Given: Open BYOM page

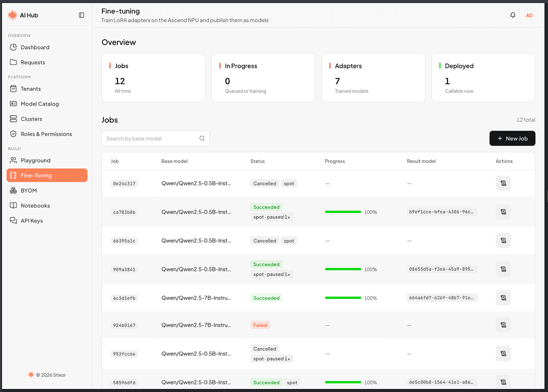Looking at the screenshot, I should [x=47, y=190].
